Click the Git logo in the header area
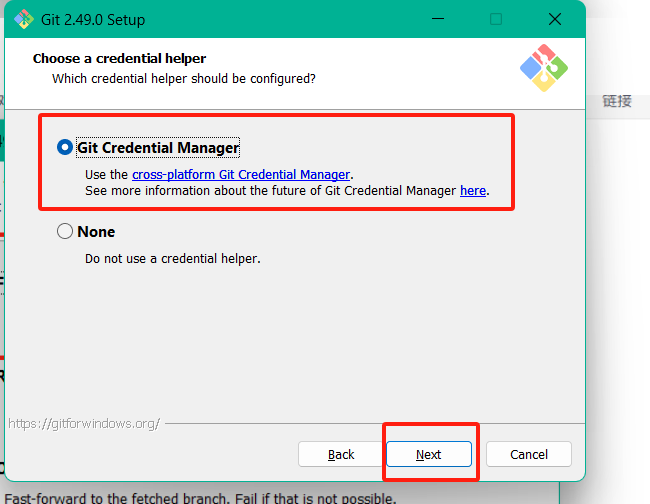The image size is (650, 504). (544, 68)
